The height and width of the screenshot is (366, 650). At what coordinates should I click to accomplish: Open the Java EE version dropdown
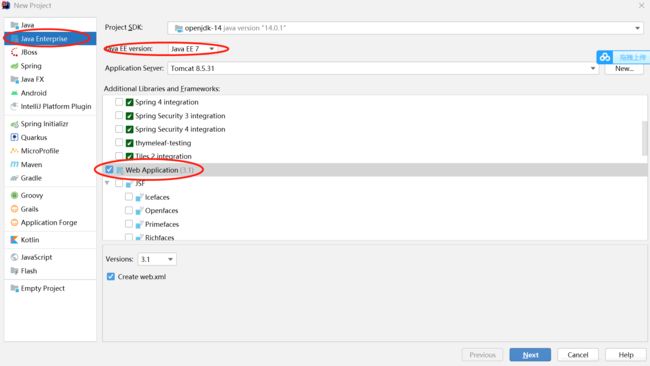pos(192,49)
